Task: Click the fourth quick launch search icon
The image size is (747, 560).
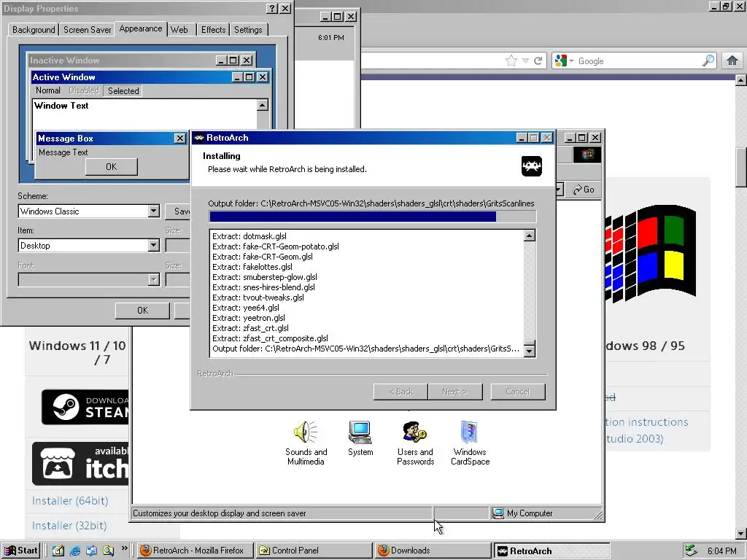Action: click(108, 551)
